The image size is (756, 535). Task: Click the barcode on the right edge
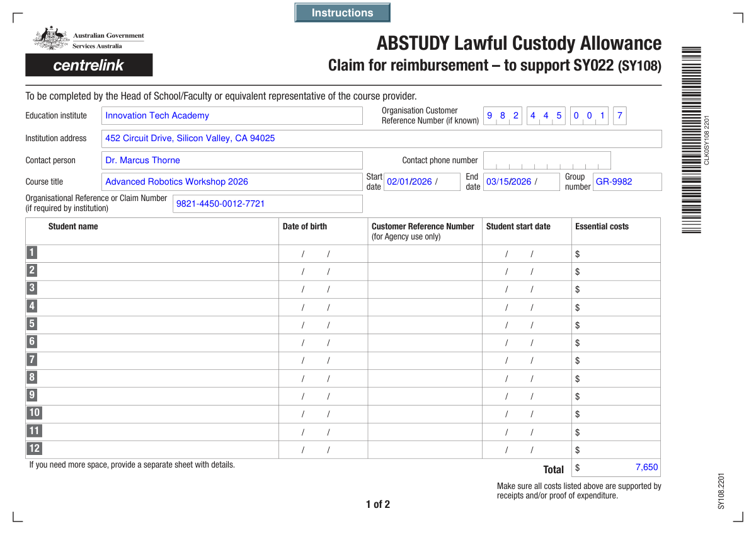[x=691, y=140]
